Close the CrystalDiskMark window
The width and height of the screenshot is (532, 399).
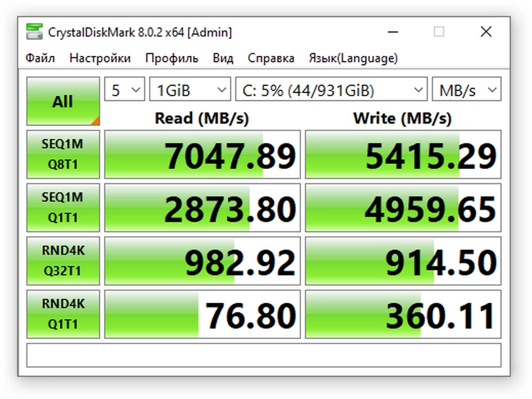tap(486, 32)
